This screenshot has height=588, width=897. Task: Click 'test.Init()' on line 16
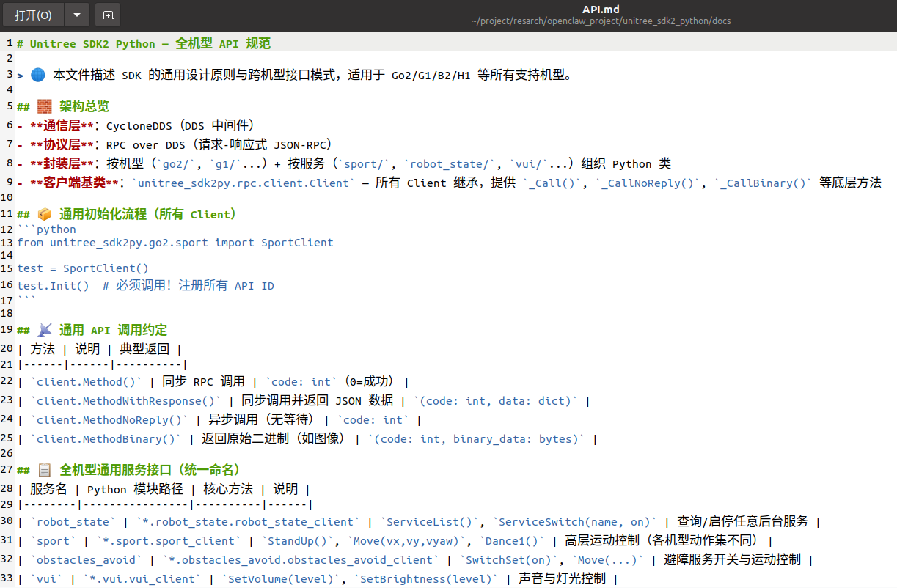54,285
